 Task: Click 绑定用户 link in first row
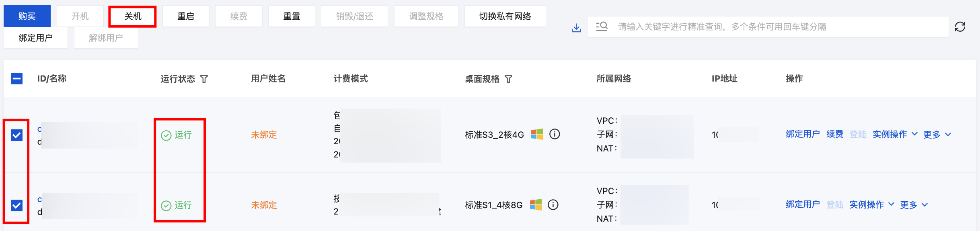pyautogui.click(x=803, y=134)
